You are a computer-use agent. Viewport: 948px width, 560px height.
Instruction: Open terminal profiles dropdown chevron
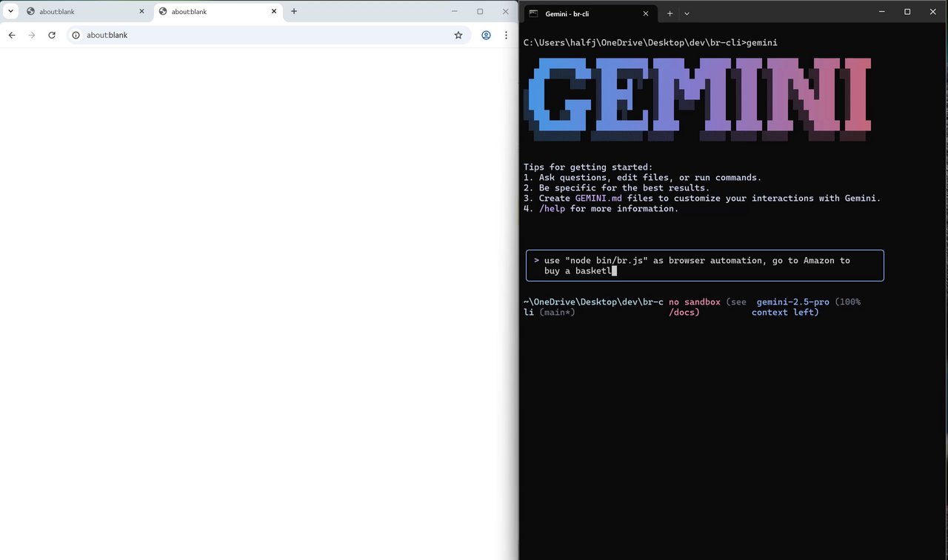click(687, 13)
